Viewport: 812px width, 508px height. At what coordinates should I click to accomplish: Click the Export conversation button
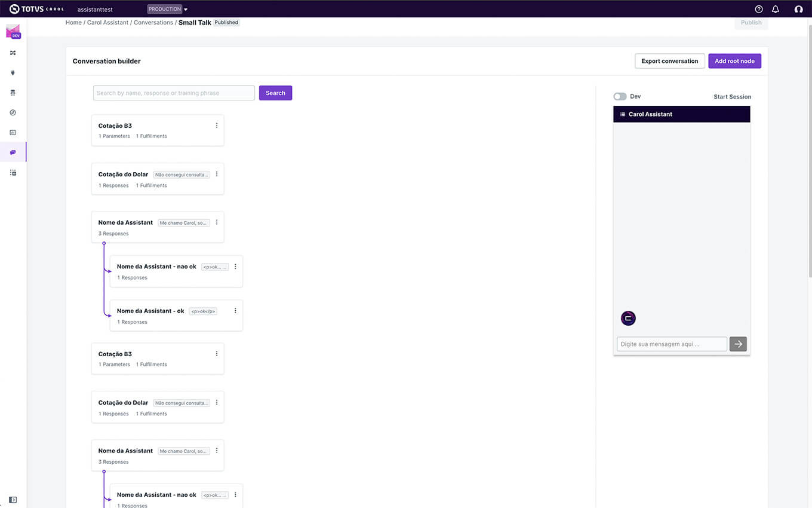(x=670, y=61)
